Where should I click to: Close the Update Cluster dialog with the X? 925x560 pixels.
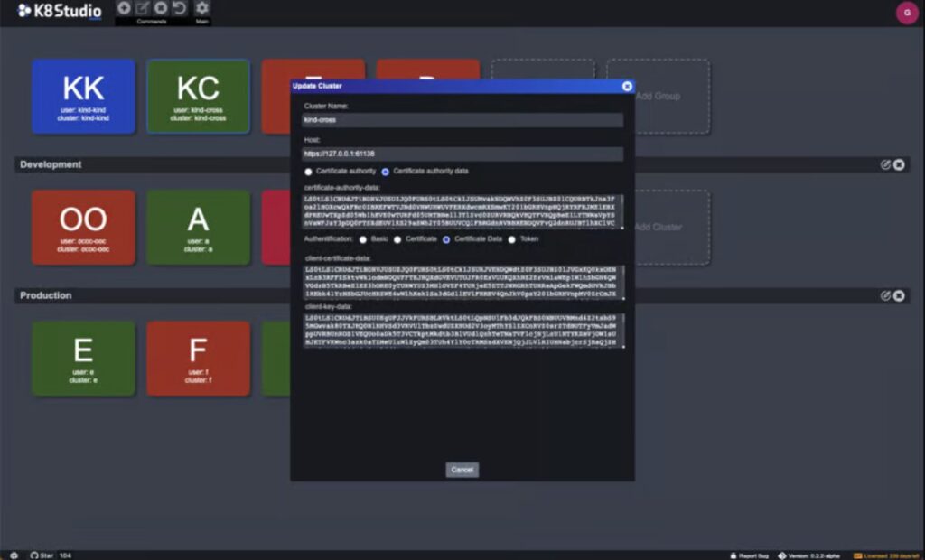(x=627, y=86)
